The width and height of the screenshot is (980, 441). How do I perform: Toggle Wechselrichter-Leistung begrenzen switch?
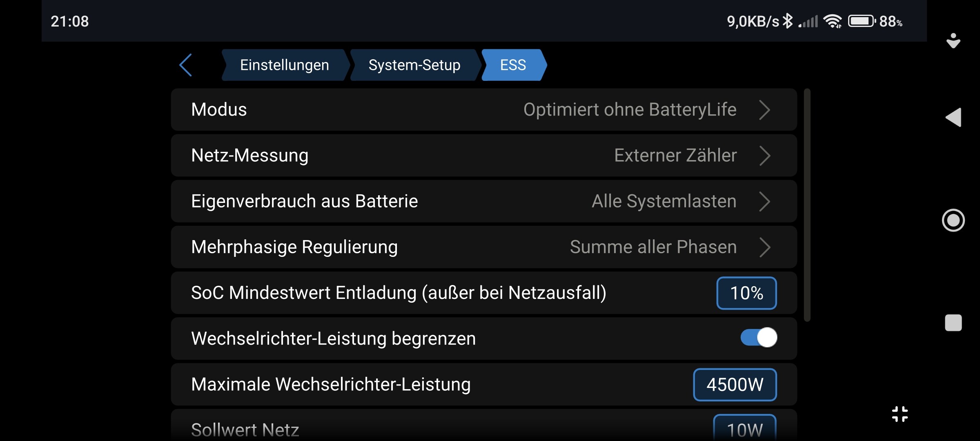[759, 338]
